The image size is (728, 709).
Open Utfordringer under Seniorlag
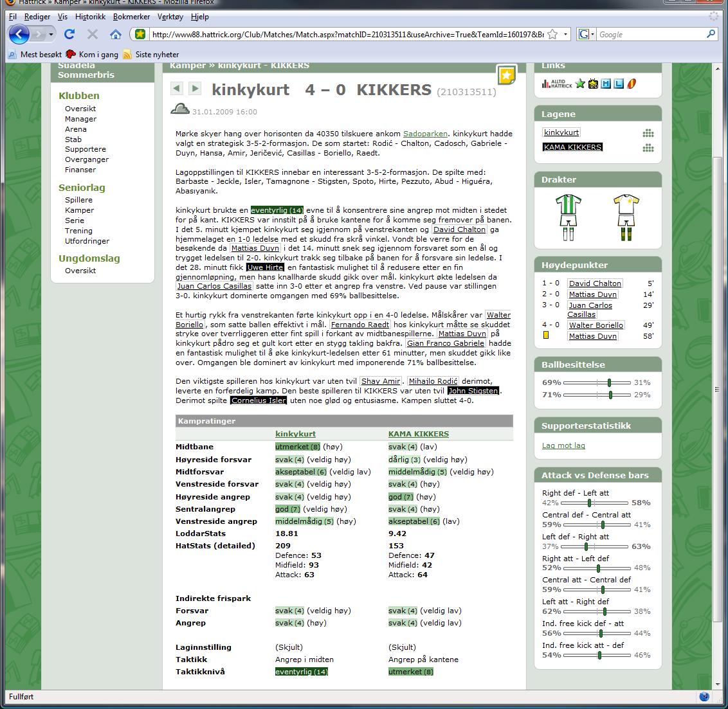click(x=87, y=241)
